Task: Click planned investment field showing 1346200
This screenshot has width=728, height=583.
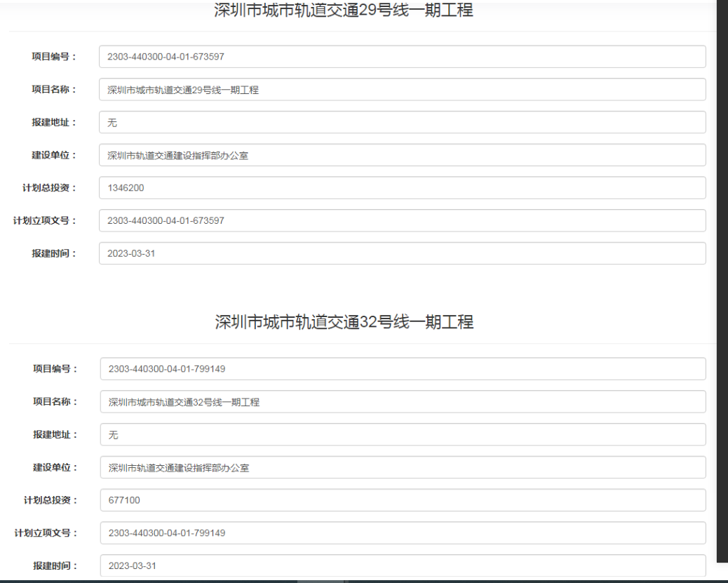Action: [402, 188]
